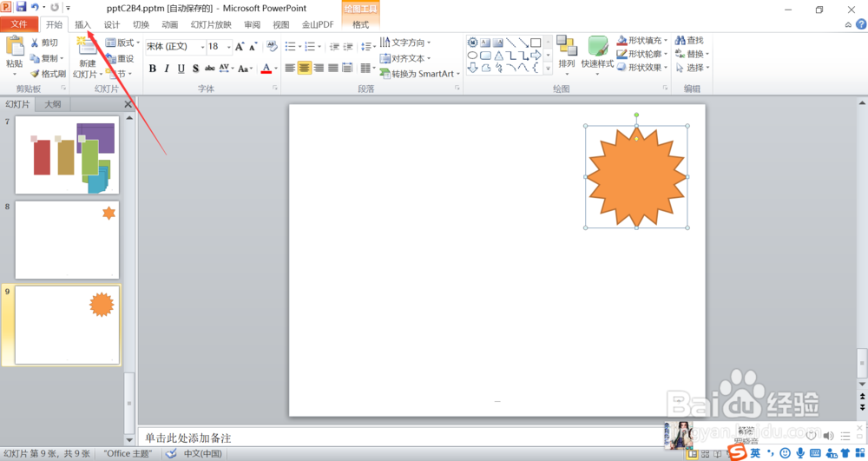The height and width of the screenshot is (461, 868).
Task: Toggle strikethrough (abc) formatting
Action: click(x=210, y=68)
